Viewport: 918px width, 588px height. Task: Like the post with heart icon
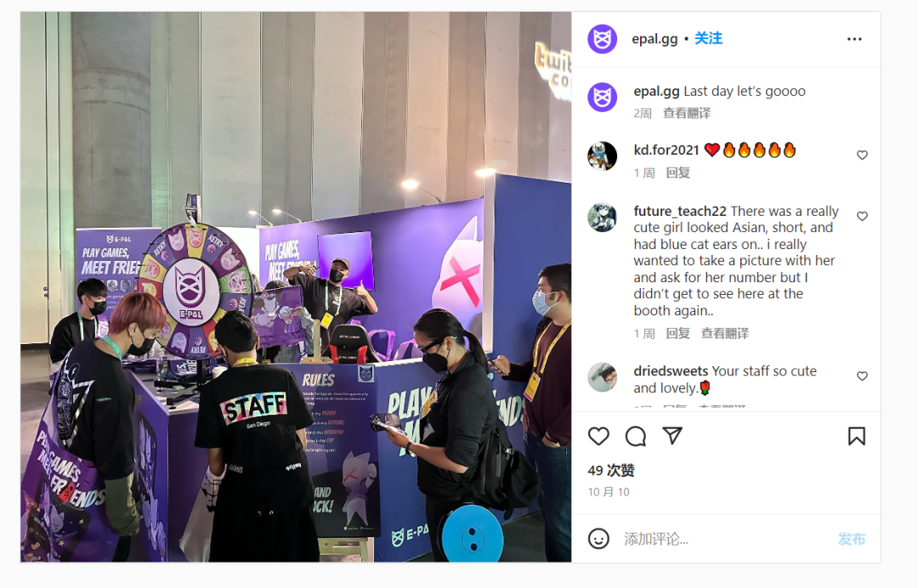pyautogui.click(x=598, y=437)
